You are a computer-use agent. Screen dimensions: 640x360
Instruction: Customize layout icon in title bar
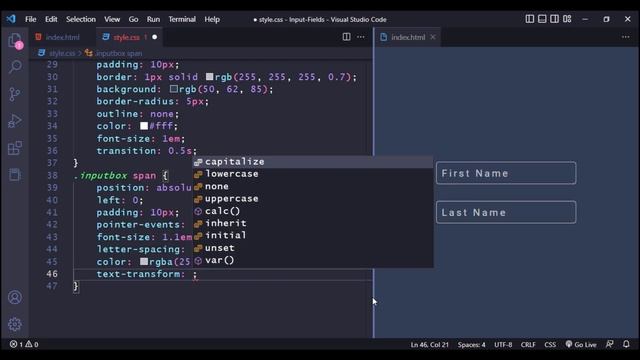567,19
